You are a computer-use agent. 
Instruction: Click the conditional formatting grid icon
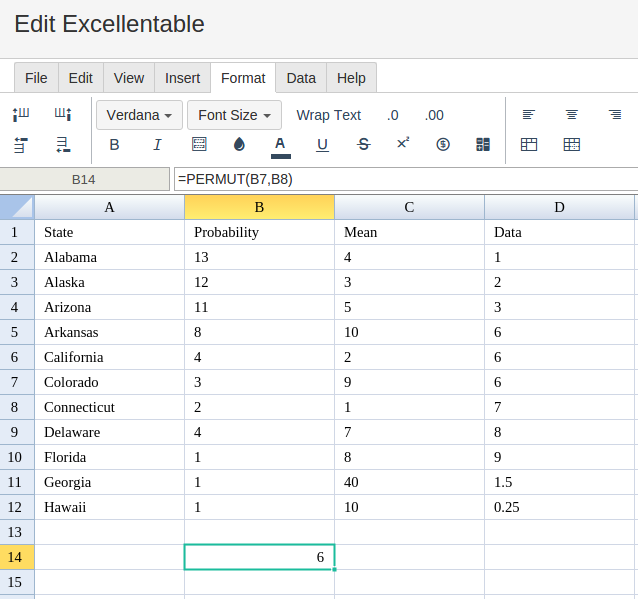(483, 144)
